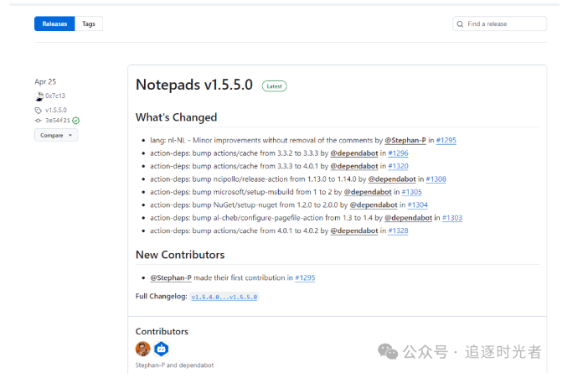This screenshot has width=588, height=378.
Task: Open Stephan-P's contributor avatar
Action: click(x=143, y=349)
